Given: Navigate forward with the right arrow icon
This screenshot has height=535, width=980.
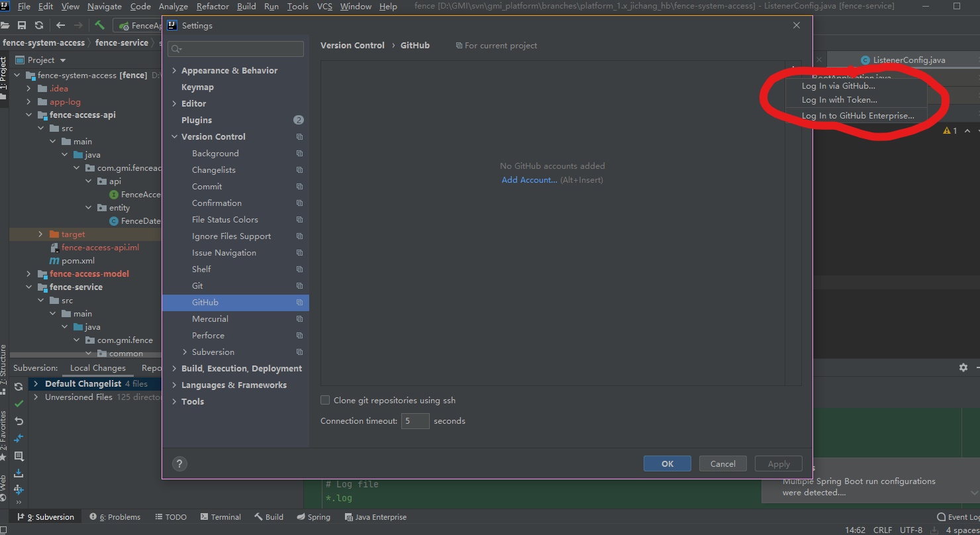Looking at the screenshot, I should pyautogui.click(x=79, y=25).
